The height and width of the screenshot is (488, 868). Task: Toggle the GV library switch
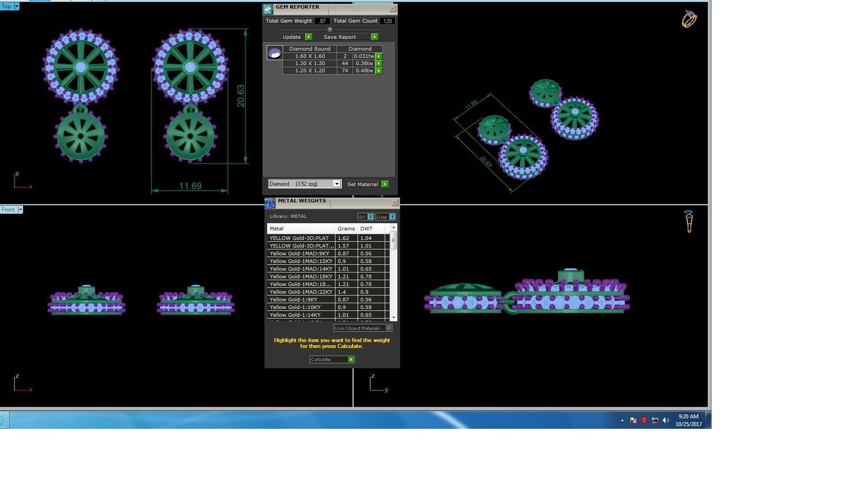pos(370,217)
